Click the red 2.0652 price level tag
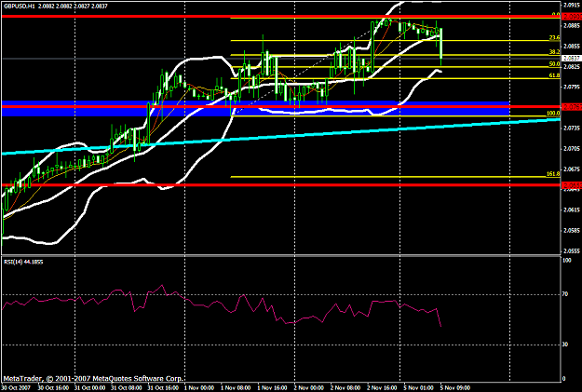 pyautogui.click(x=572, y=185)
